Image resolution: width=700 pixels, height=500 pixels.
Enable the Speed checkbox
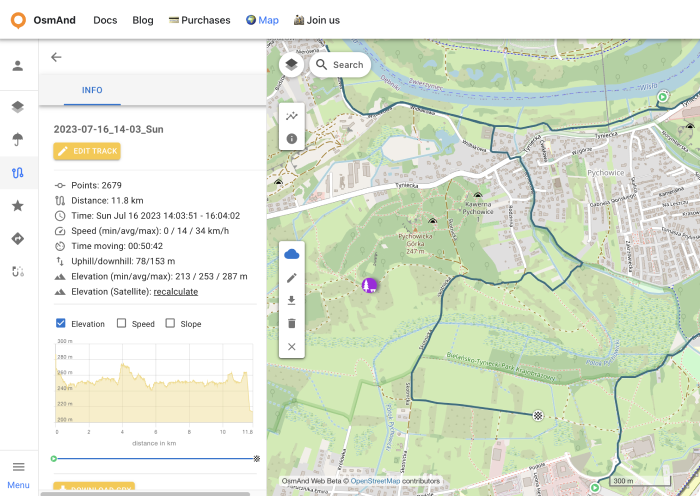[x=122, y=323]
